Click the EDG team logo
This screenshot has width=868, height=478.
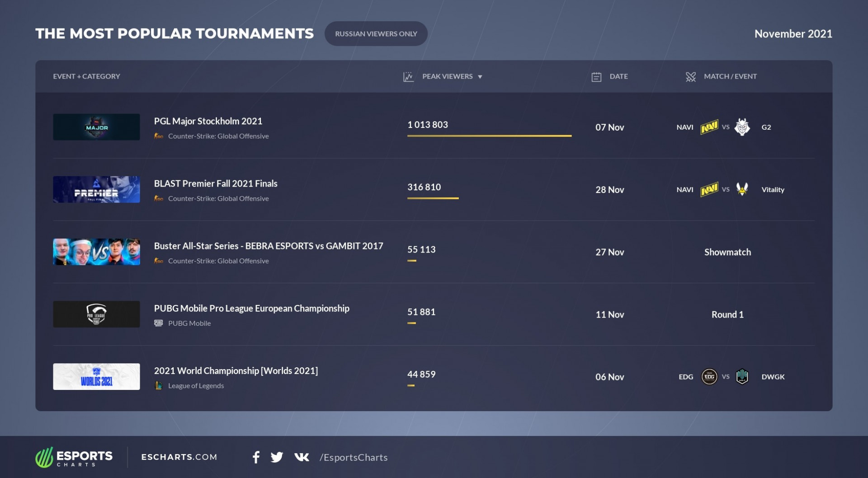710,377
